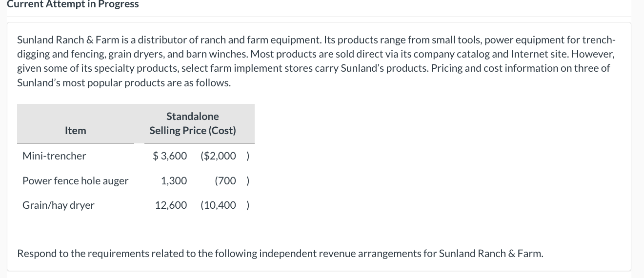This screenshot has height=278, width=644.
Task: Click the 1,300 selling price value
Action: click(x=174, y=181)
